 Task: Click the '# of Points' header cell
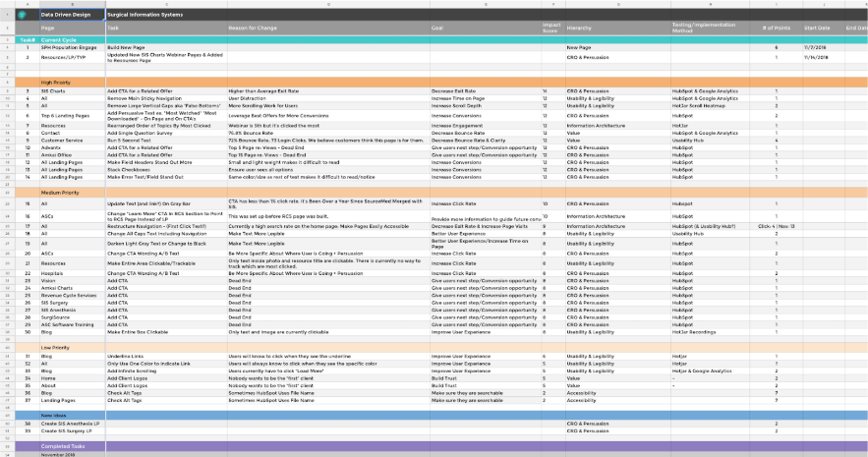pyautogui.click(x=776, y=29)
